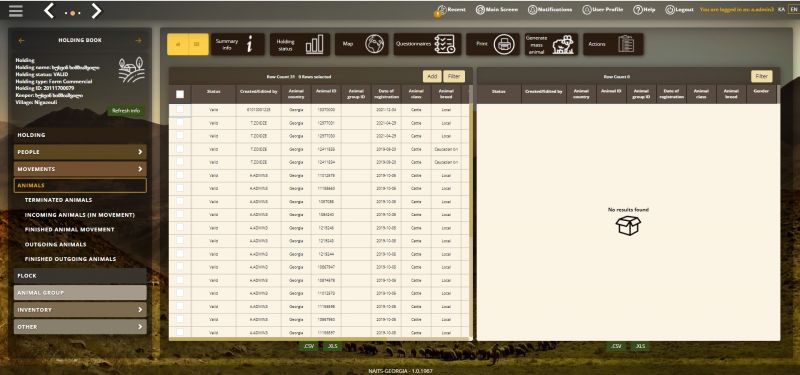Open TERMINATED ANIMALS

pos(58,200)
